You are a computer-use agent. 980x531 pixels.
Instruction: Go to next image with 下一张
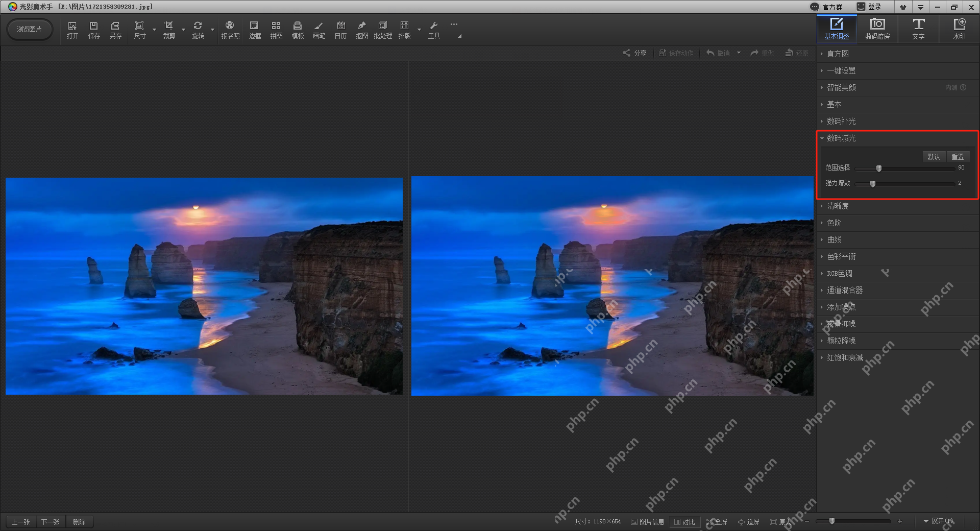click(x=51, y=522)
